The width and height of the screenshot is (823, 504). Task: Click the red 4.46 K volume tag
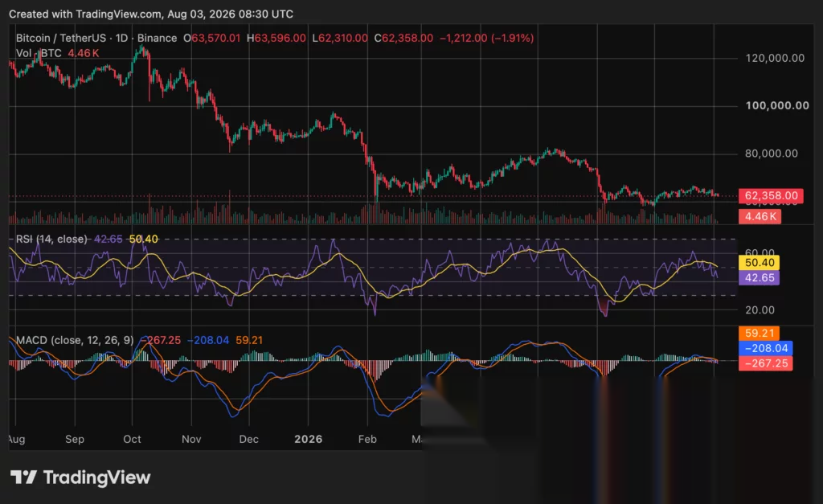click(x=760, y=216)
